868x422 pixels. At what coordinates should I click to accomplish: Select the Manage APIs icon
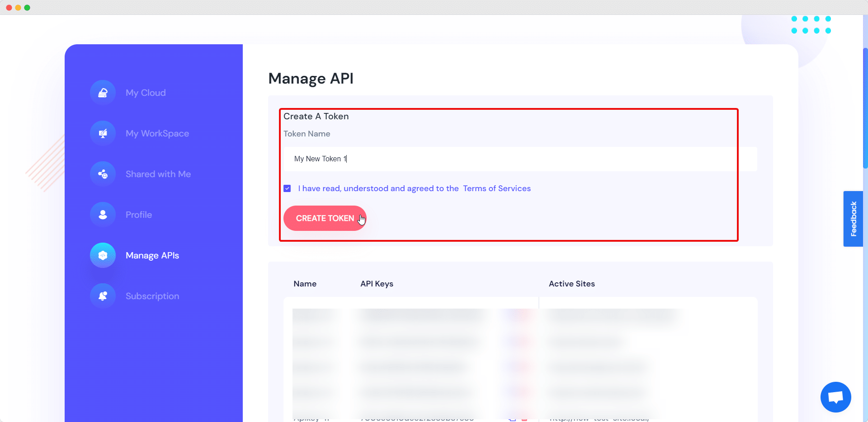pyautogui.click(x=103, y=255)
